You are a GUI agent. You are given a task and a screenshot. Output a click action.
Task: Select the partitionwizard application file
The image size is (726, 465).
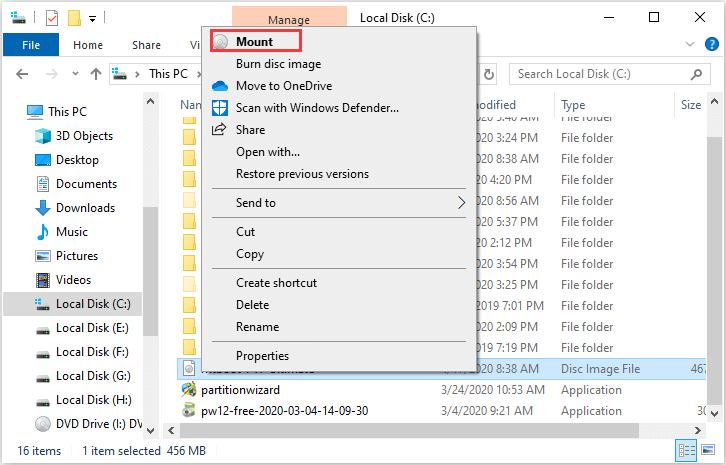click(240, 390)
